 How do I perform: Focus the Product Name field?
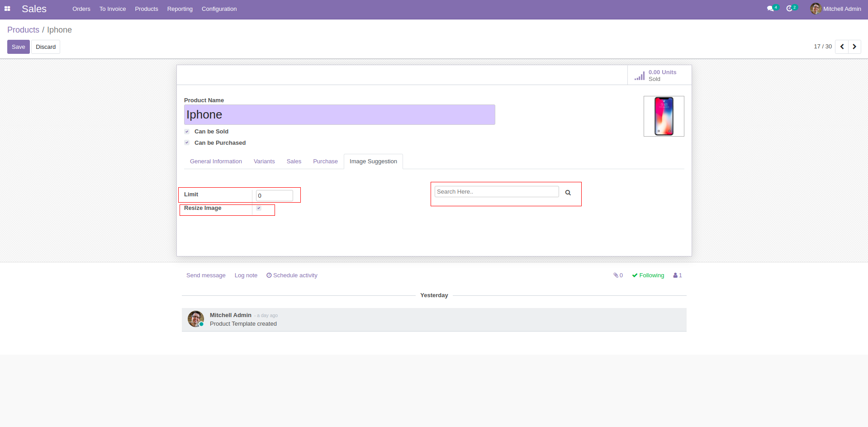[339, 115]
